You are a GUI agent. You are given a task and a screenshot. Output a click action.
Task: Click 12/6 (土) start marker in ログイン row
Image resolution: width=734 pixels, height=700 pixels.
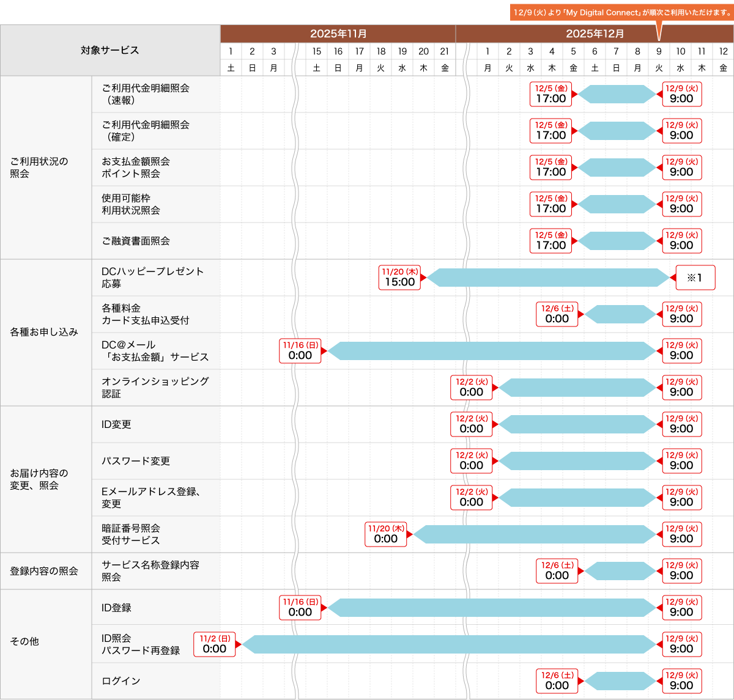click(557, 681)
